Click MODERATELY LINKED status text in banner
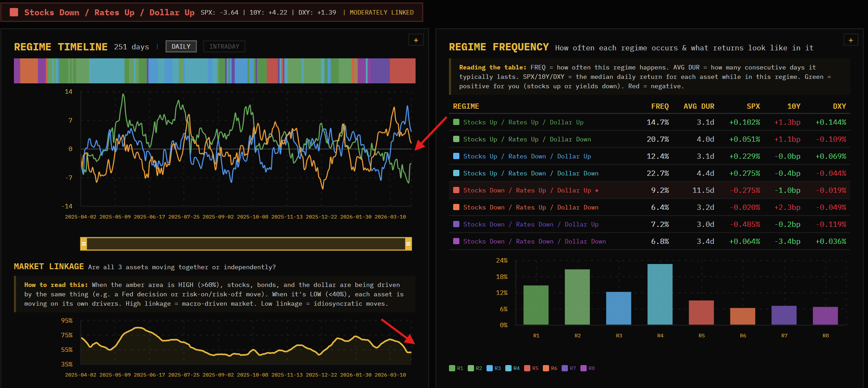 381,13
